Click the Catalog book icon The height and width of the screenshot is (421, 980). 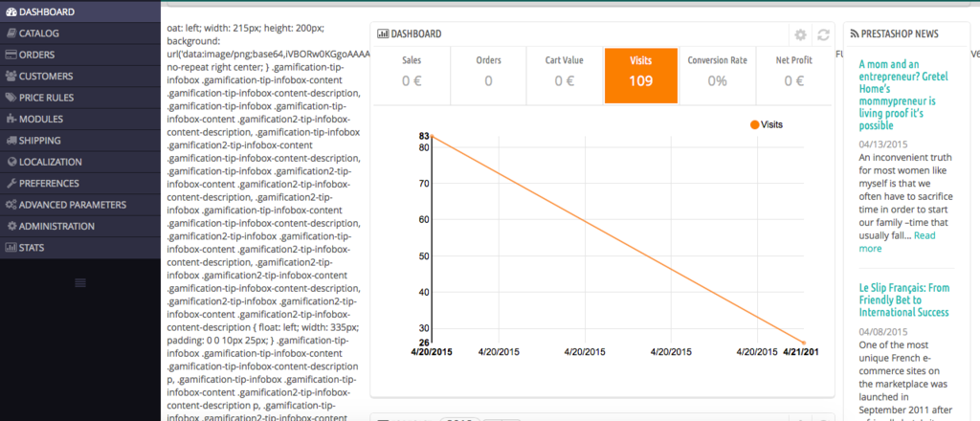click(x=11, y=33)
